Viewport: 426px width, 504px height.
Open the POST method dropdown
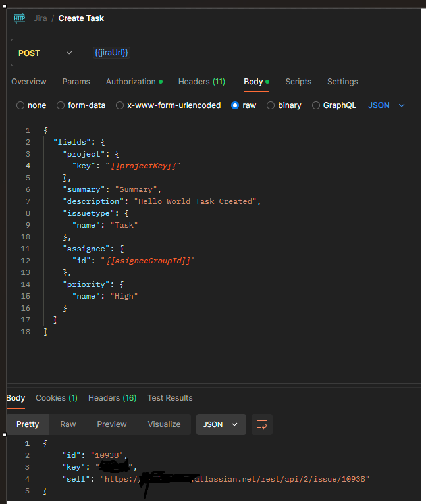45,53
